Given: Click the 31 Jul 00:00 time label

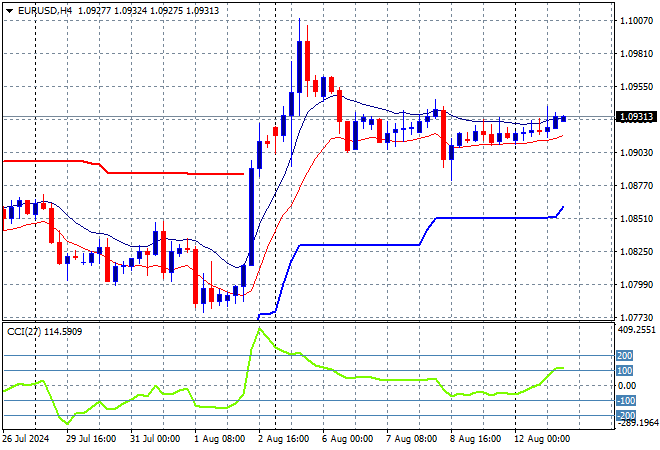Looking at the screenshot, I should [155, 439].
